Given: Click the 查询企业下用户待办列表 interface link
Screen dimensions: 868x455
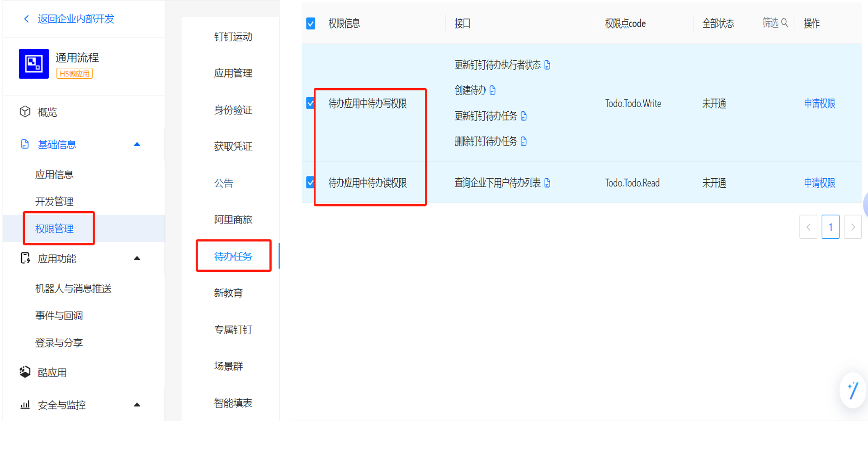Looking at the screenshot, I should 497,183.
